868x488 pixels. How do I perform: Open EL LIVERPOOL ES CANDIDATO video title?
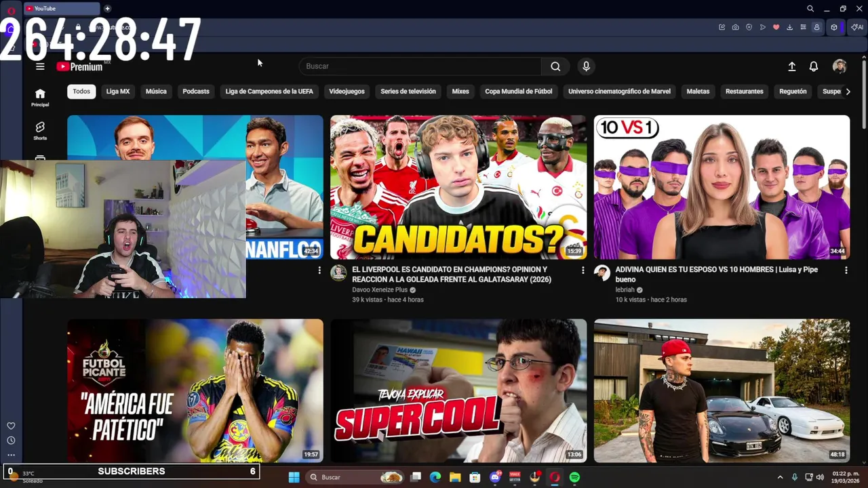coord(452,274)
